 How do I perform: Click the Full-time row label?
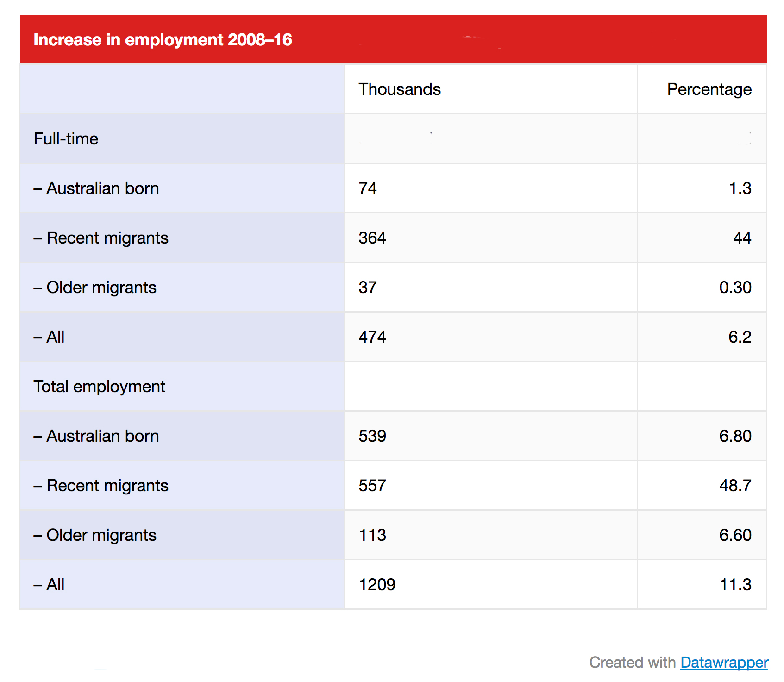(66, 139)
